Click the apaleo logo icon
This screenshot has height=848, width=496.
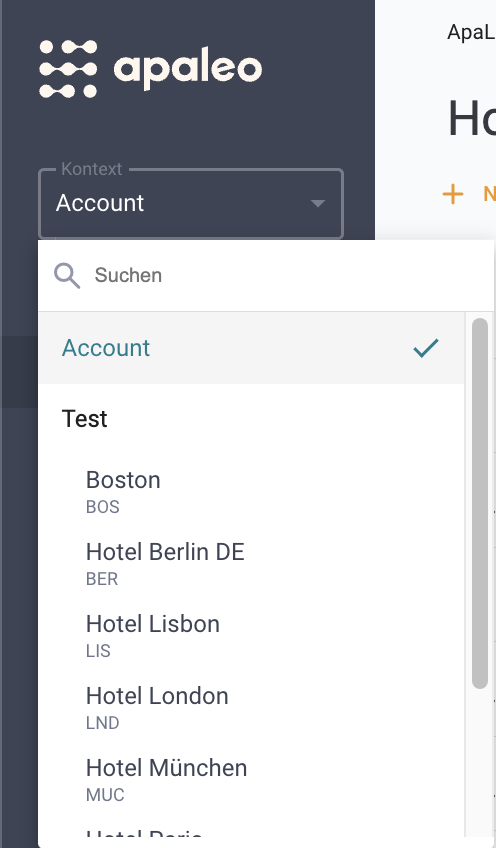click(68, 69)
